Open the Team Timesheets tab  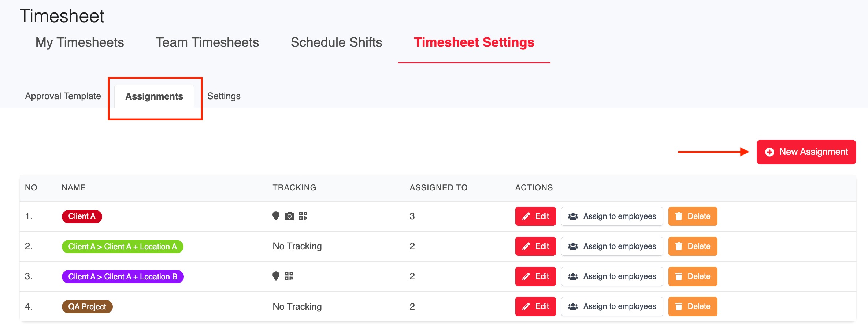click(207, 42)
